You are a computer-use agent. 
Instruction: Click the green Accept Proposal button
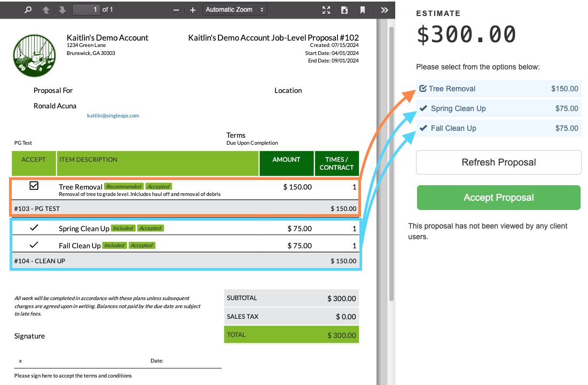click(x=498, y=198)
